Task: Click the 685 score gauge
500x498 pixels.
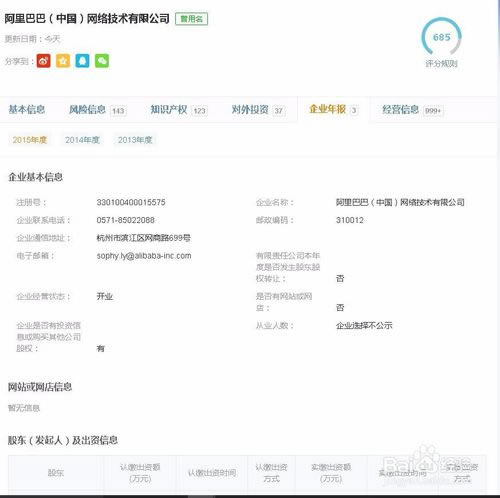Action: tap(441, 37)
